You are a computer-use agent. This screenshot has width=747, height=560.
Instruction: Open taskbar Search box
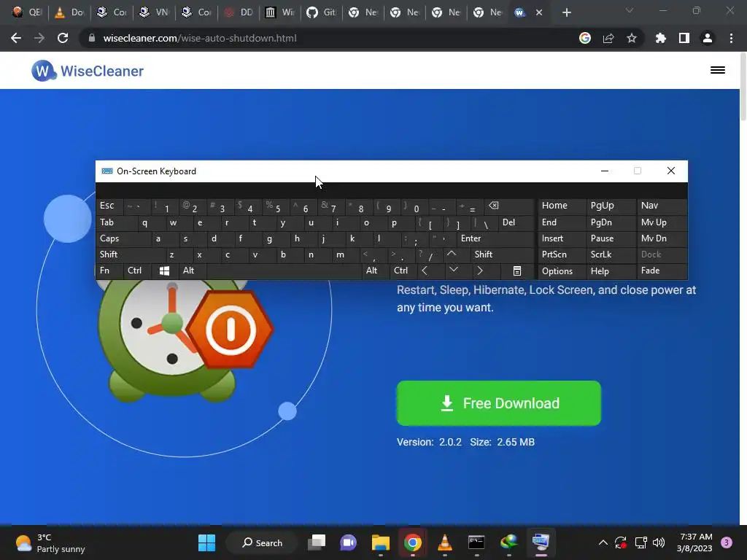pos(262,542)
